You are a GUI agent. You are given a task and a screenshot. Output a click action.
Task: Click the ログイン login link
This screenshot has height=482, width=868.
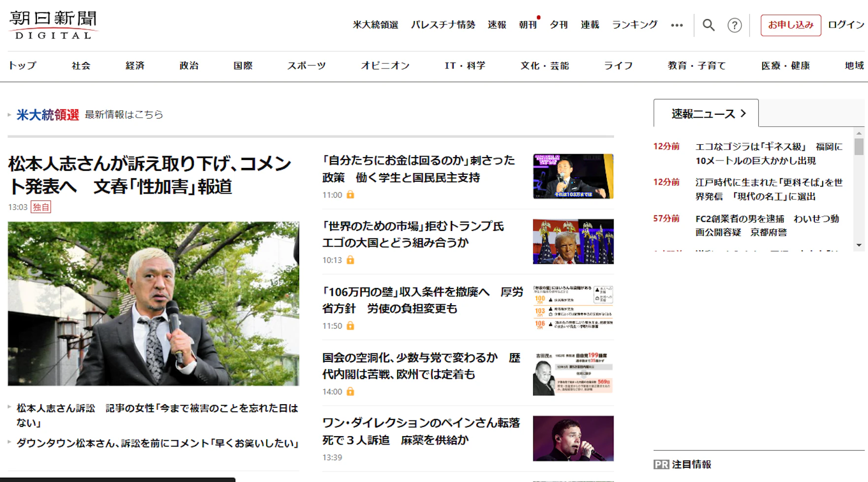[x=846, y=25]
